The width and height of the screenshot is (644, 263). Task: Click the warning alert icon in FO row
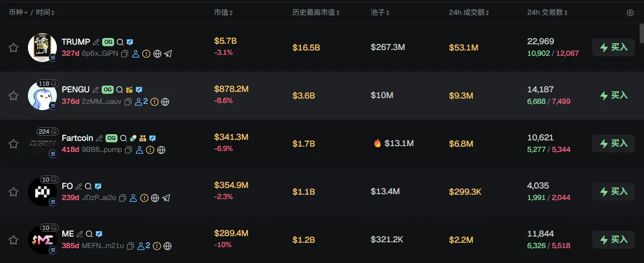pyautogui.click(x=144, y=198)
